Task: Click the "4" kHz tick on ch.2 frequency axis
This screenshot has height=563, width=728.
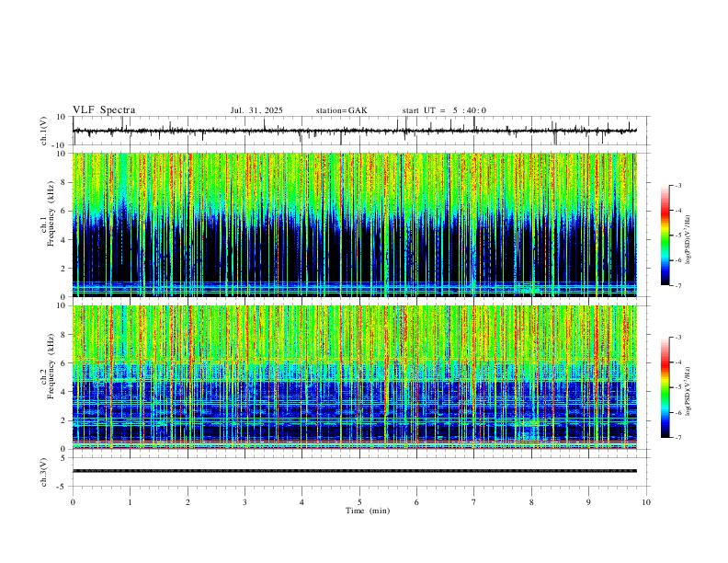Action: pyautogui.click(x=64, y=392)
